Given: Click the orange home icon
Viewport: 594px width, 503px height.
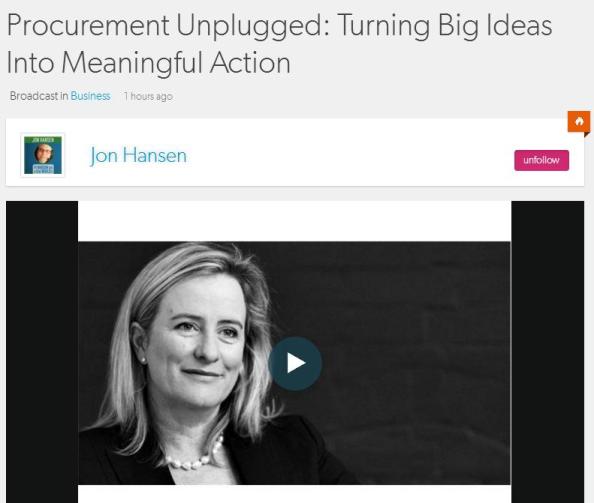Looking at the screenshot, I should pos(579,122).
